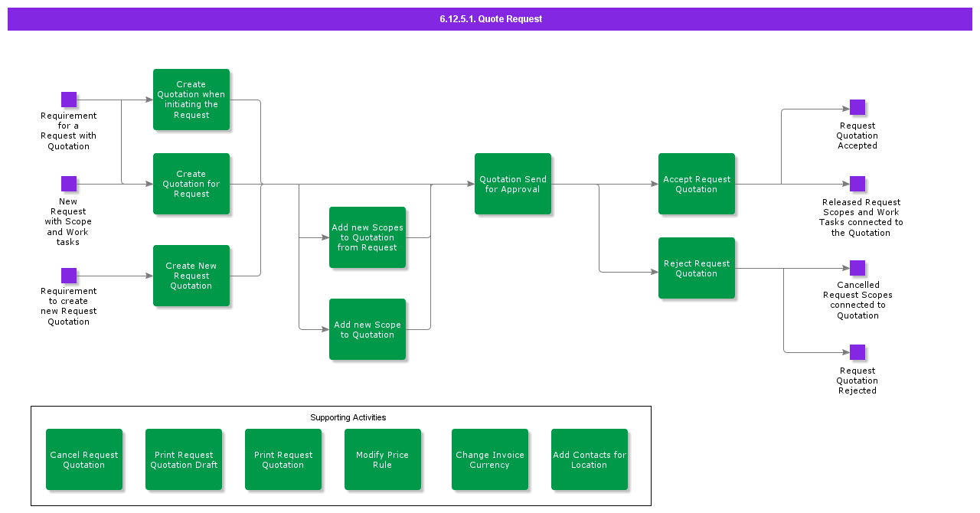Click the Modify Price Rule activity
Image resolution: width=980 pixels, height=513 pixels.
pyautogui.click(x=383, y=459)
